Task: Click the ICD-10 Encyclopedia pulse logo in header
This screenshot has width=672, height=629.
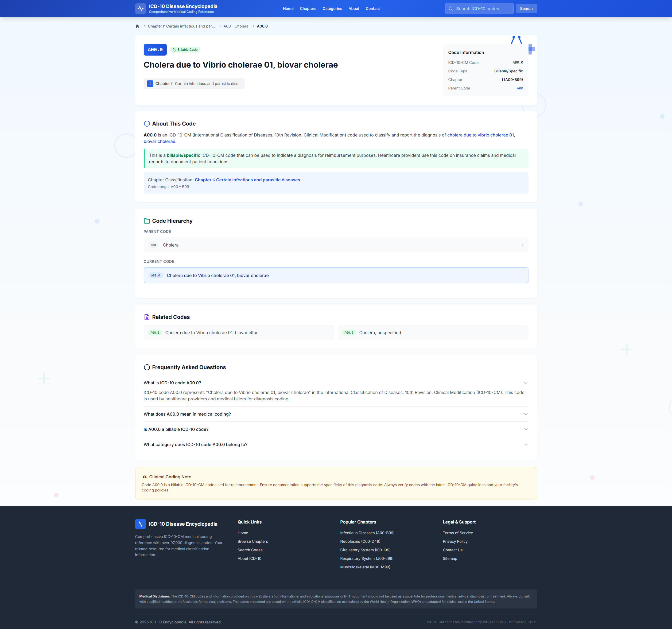Action: (x=140, y=9)
